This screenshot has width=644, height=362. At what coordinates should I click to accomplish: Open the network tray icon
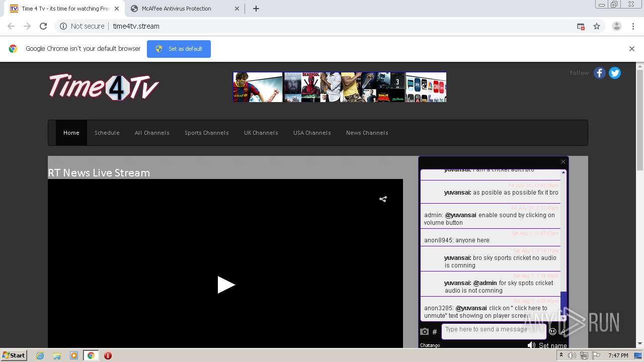tap(584, 355)
